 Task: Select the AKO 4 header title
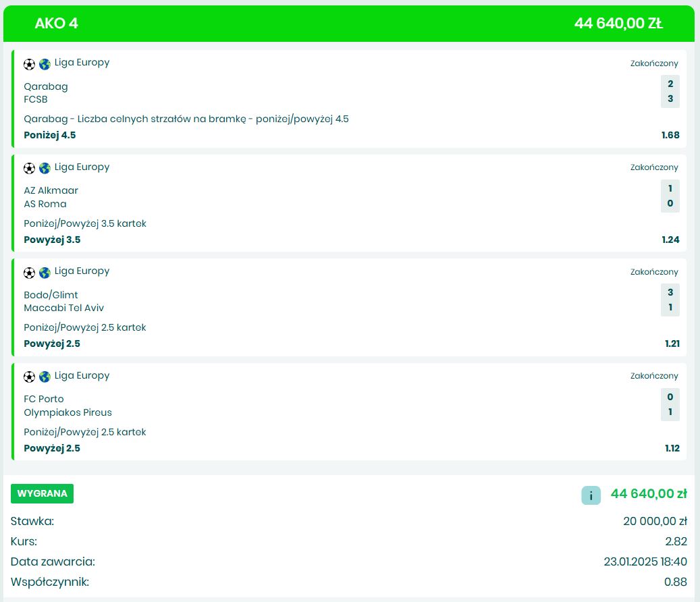56,24
